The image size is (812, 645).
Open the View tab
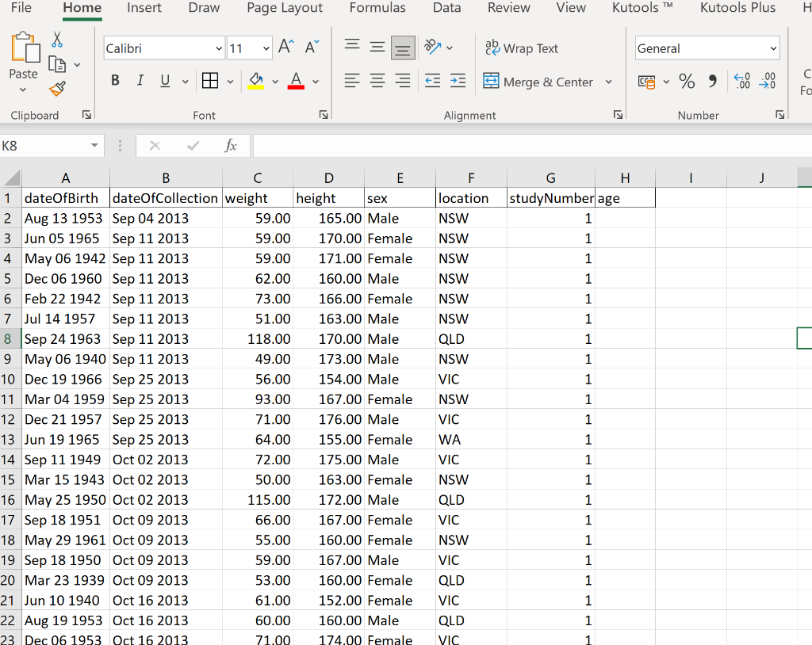(571, 8)
